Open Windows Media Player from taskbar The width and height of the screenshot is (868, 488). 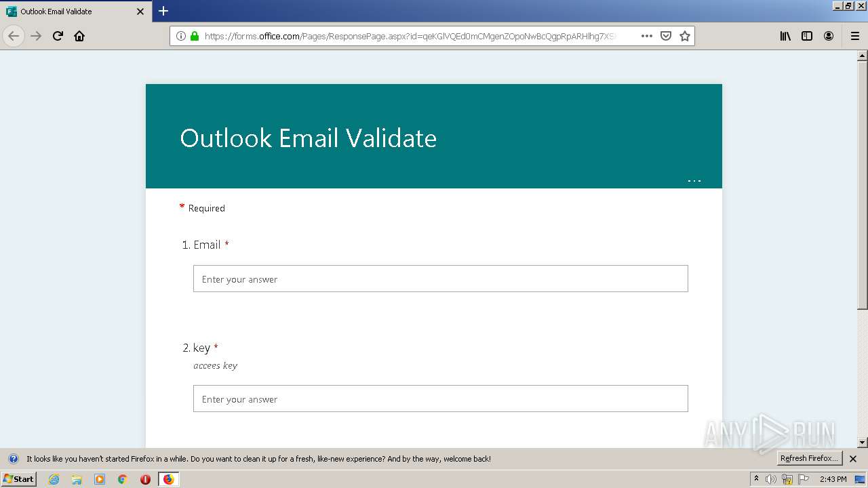coord(100,479)
